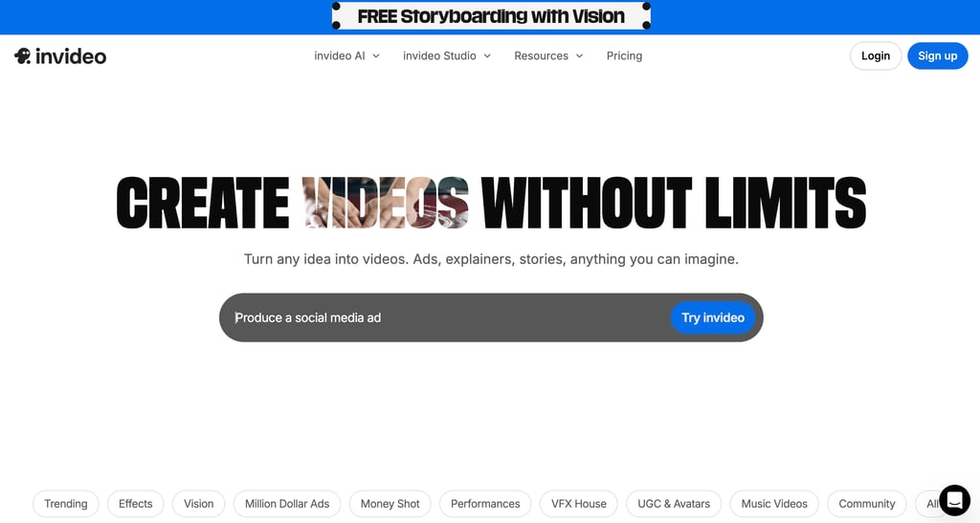Image resolution: width=980 pixels, height=523 pixels.
Task: Click the blue Sign up button
Action: 938,55
